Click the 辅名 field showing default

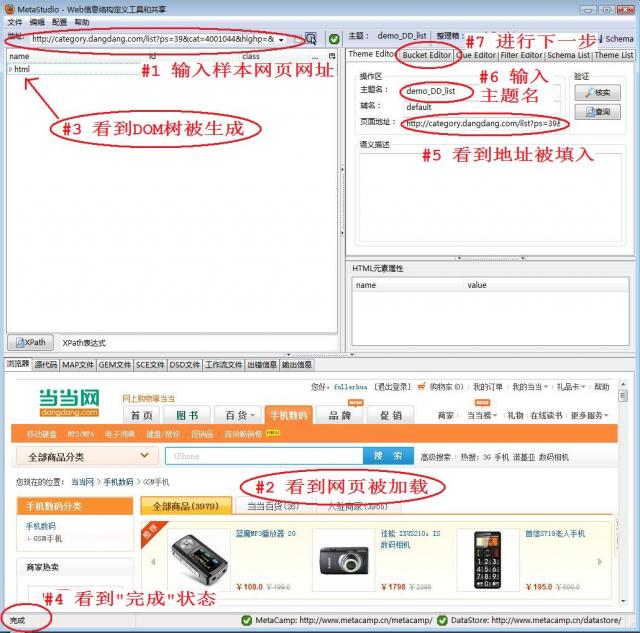481,107
